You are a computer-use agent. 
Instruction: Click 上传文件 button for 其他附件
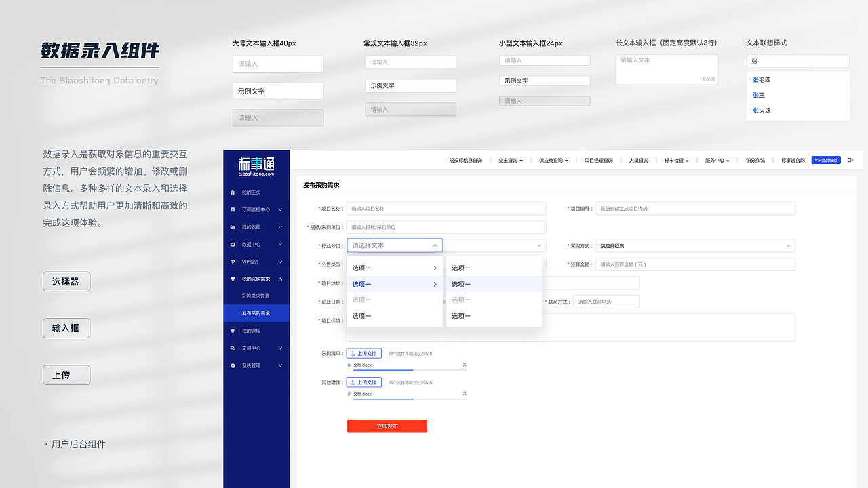click(364, 382)
